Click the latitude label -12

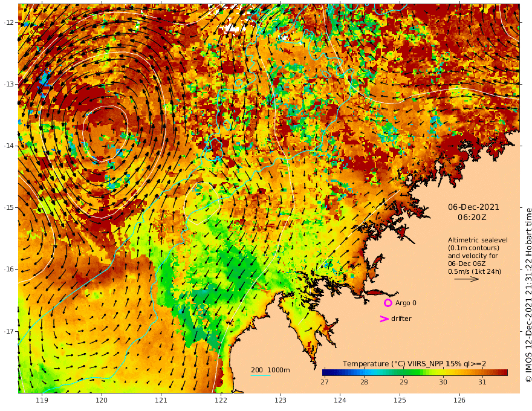(10, 22)
